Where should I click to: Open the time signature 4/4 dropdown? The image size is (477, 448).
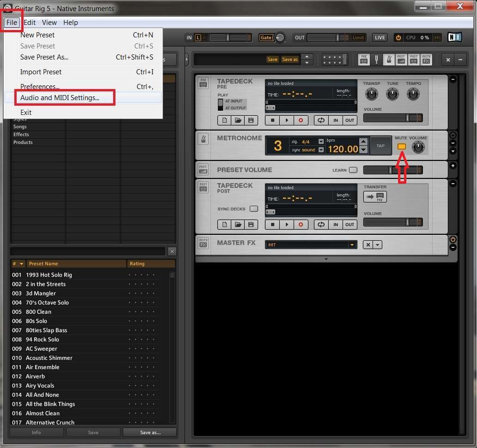click(321, 142)
